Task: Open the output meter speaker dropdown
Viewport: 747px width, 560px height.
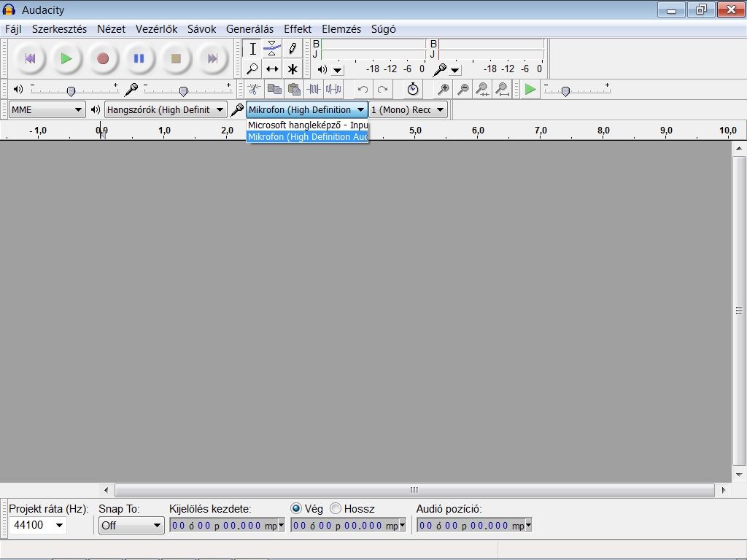Action: point(338,71)
